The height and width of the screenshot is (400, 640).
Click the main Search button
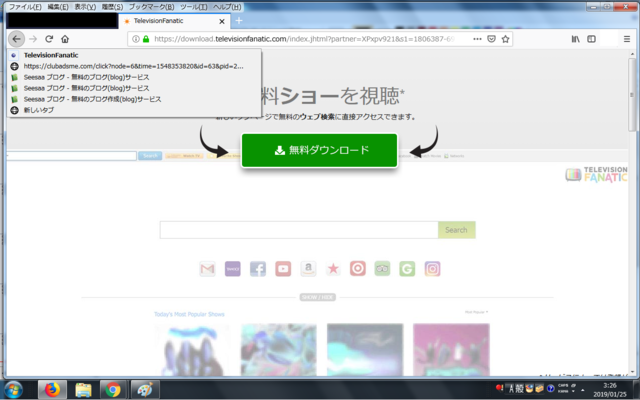pos(456,230)
